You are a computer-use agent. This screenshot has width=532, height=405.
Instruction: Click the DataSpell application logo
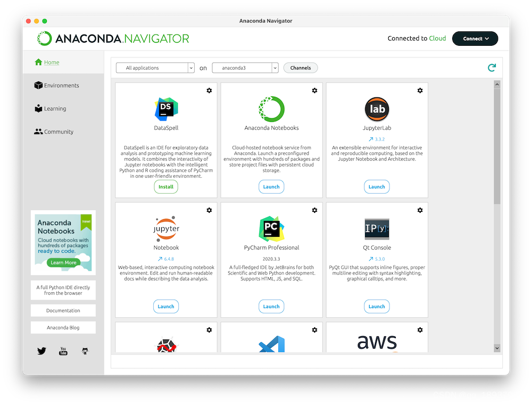pos(166,109)
